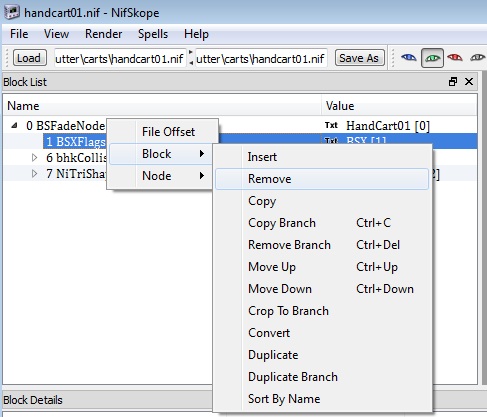
Task: Select Insert from Block submenu
Action: tap(322, 157)
